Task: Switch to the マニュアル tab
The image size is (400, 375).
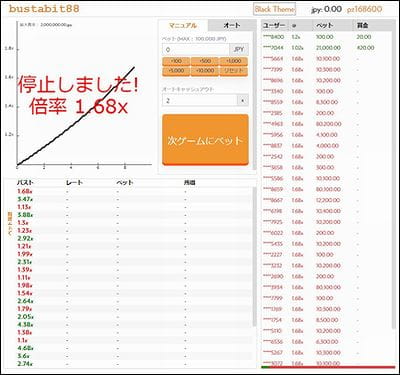Action: coord(183,26)
